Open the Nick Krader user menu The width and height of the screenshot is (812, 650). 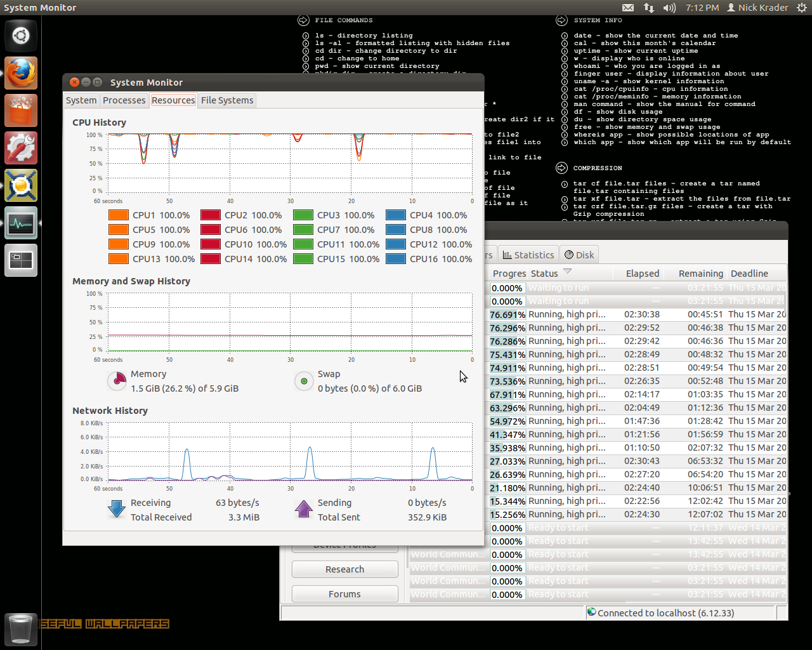pyautogui.click(x=757, y=8)
